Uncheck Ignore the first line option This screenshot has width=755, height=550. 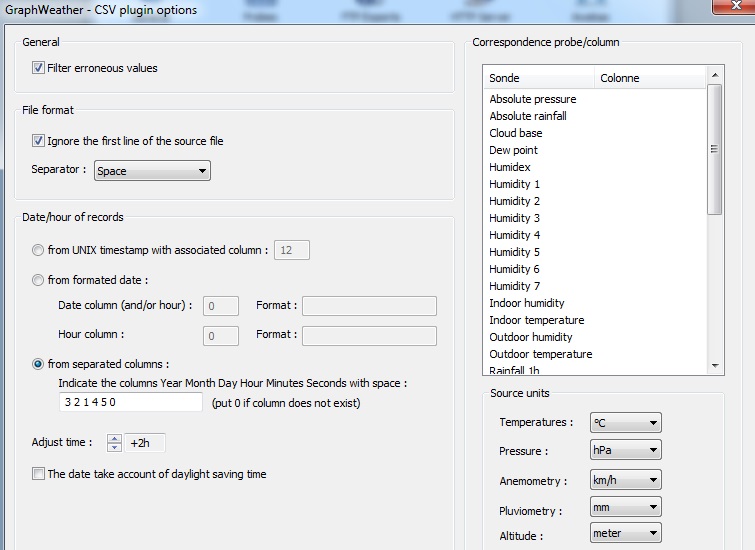point(39,141)
